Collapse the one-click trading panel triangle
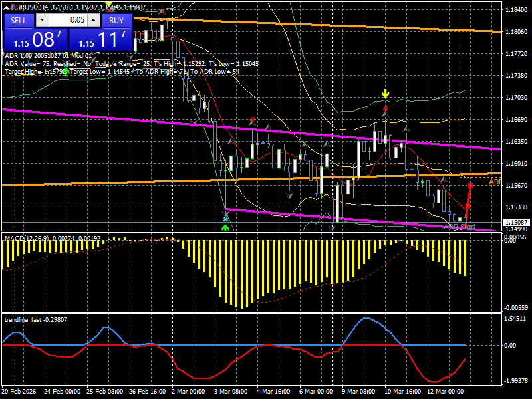 (x=6, y=7)
